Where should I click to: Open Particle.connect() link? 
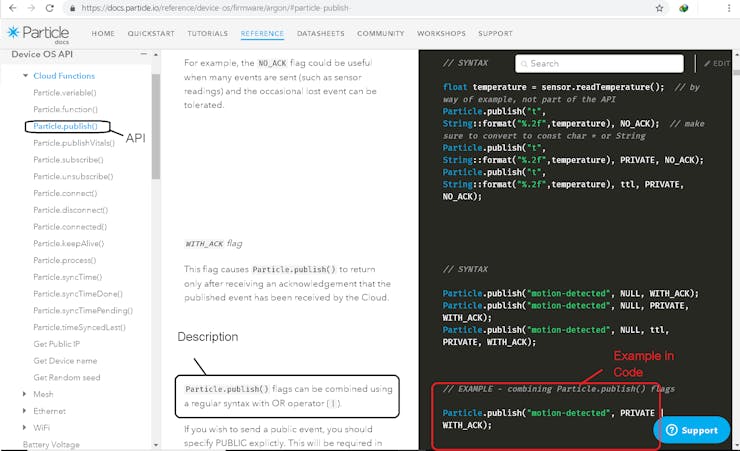(65, 193)
